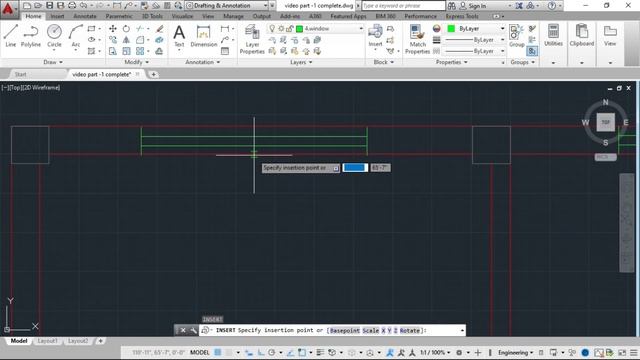Toggle the MCS button under the ViewCube
This screenshot has width=640, height=360.
605,157
